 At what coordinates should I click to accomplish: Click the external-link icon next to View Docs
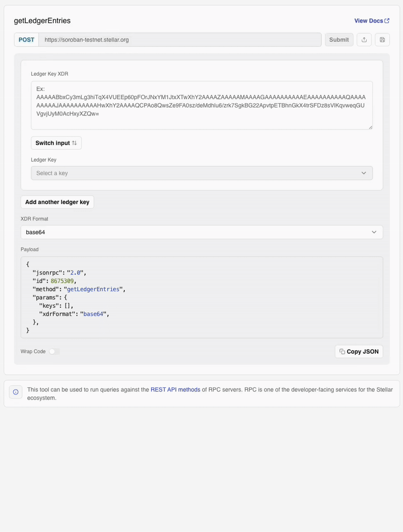click(x=387, y=20)
